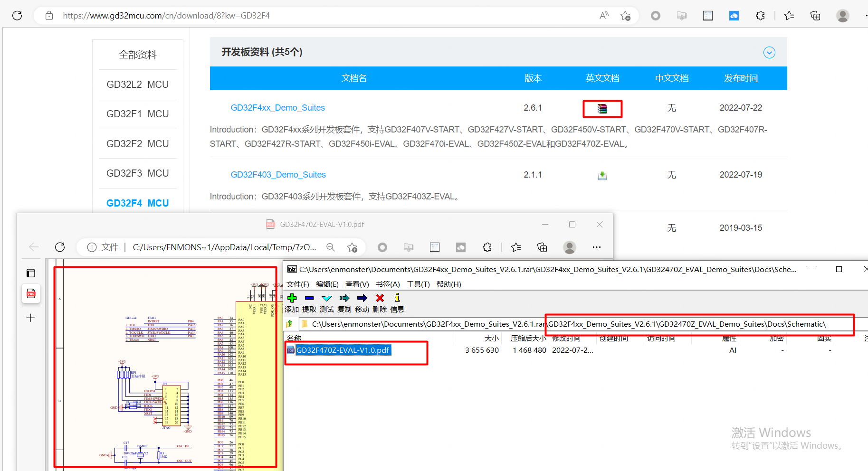
Task: Add a new tab in PDF window
Action: pyautogui.click(x=31, y=318)
